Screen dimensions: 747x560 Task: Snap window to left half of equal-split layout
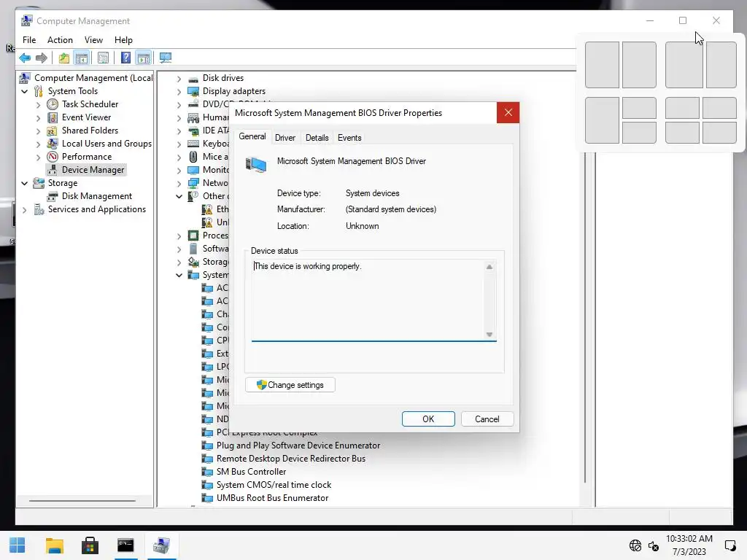602,65
